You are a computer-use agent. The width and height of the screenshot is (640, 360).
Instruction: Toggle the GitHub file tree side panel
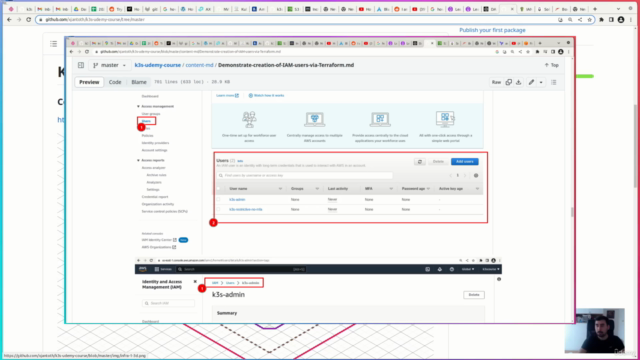(81, 65)
